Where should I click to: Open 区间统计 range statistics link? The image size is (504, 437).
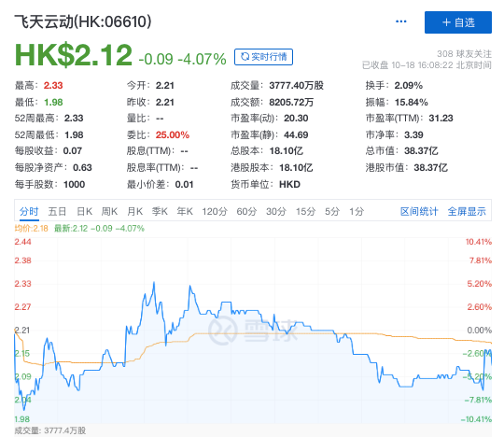[419, 211]
